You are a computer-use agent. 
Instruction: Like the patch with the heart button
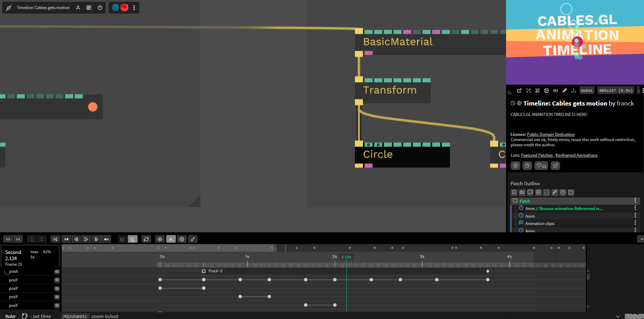pyautogui.click(x=541, y=165)
